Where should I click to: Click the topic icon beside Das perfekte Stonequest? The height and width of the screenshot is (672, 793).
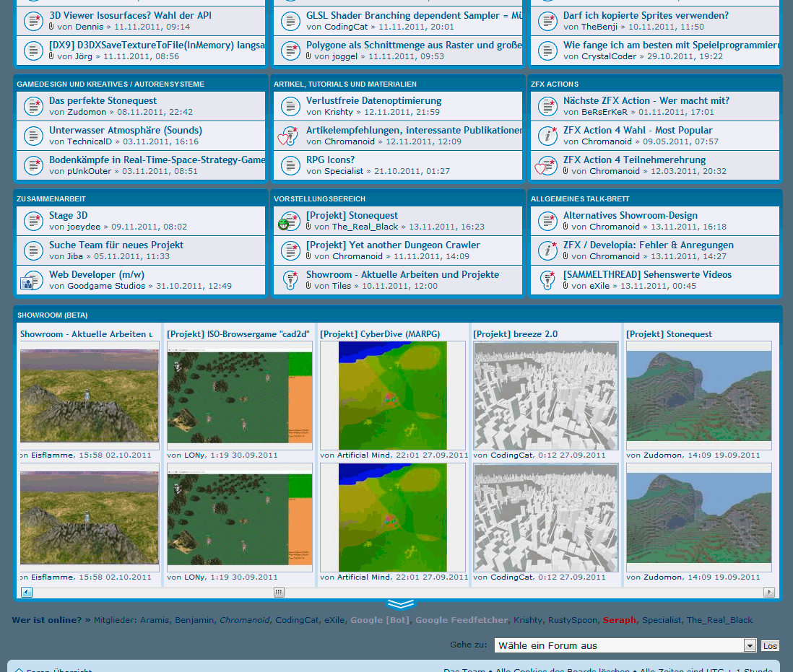pyautogui.click(x=33, y=106)
